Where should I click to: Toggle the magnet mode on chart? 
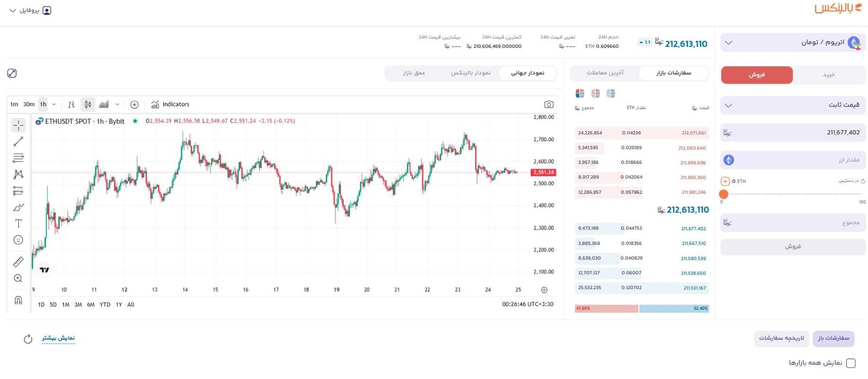pyautogui.click(x=18, y=300)
